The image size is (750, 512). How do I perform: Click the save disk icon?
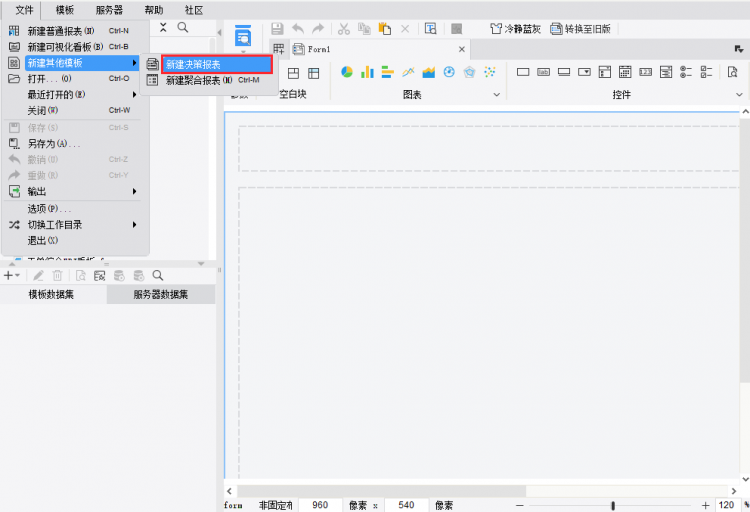pos(277,29)
